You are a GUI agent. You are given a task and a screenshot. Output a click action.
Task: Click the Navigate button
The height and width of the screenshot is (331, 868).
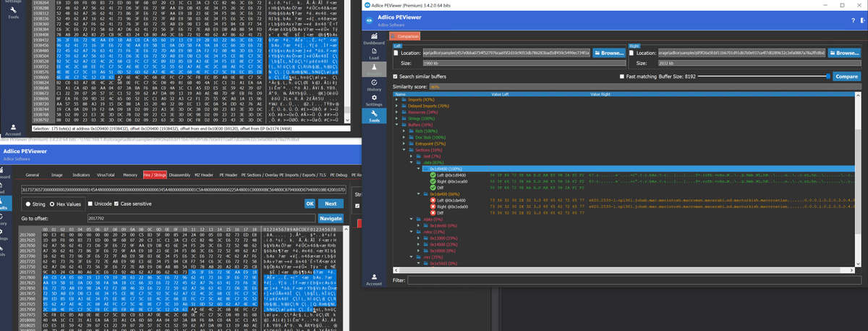[x=331, y=218]
